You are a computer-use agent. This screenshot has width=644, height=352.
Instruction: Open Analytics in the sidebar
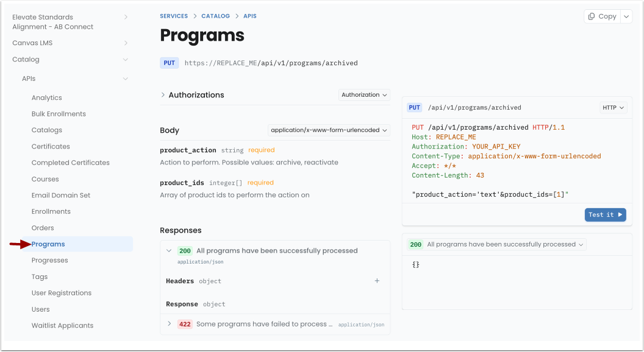[47, 97]
